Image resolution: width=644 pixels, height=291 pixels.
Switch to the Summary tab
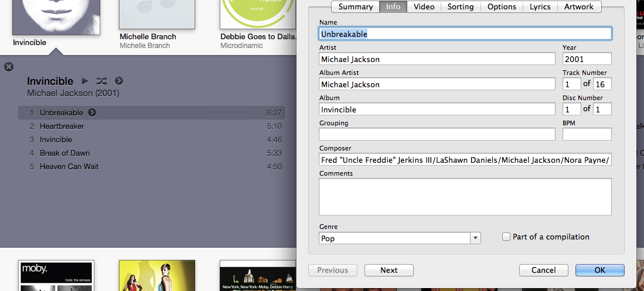coord(356,6)
